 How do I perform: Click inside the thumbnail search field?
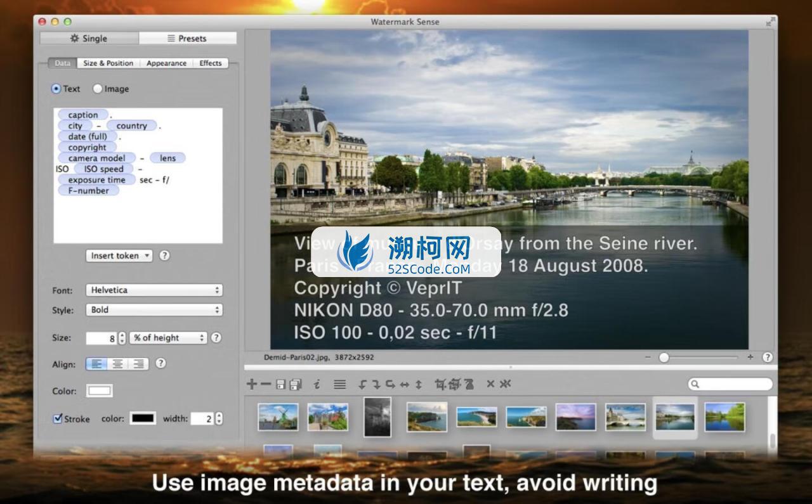731,384
